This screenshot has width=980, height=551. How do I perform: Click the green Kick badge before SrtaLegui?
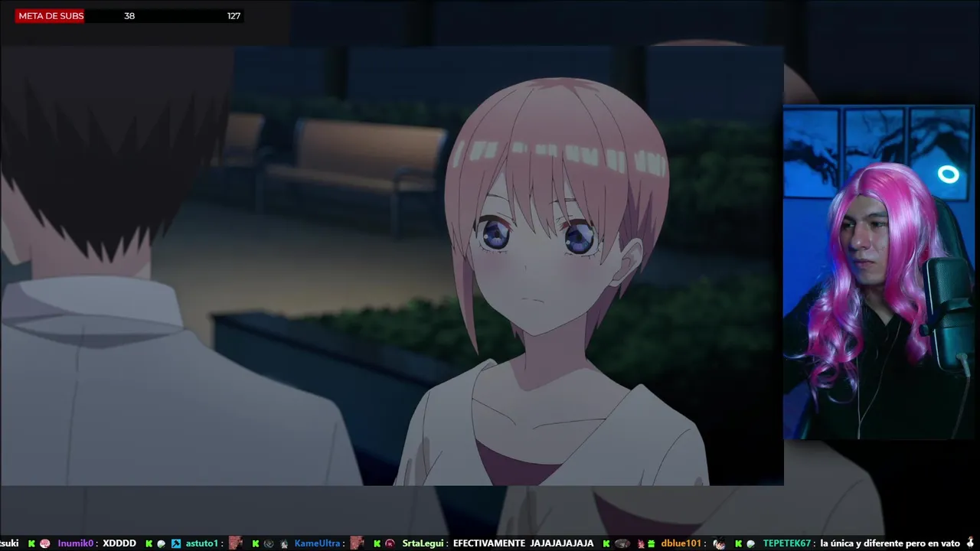(x=377, y=543)
